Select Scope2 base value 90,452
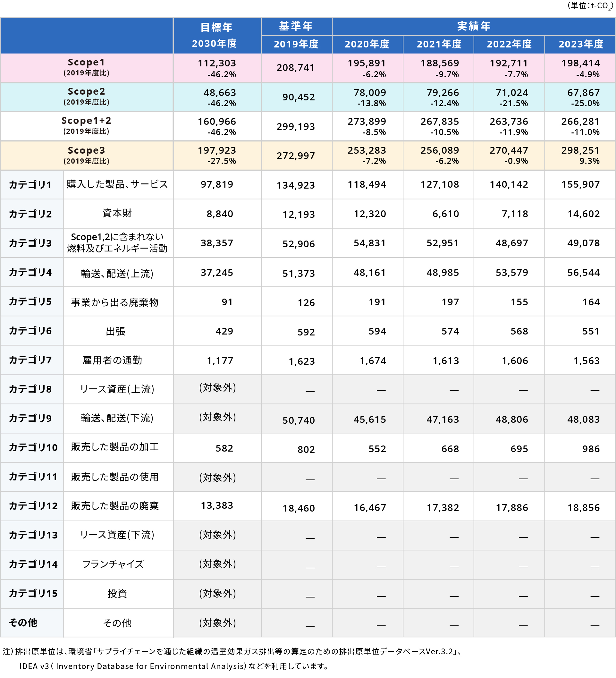Viewport: 616px width, 678px height. point(299,97)
